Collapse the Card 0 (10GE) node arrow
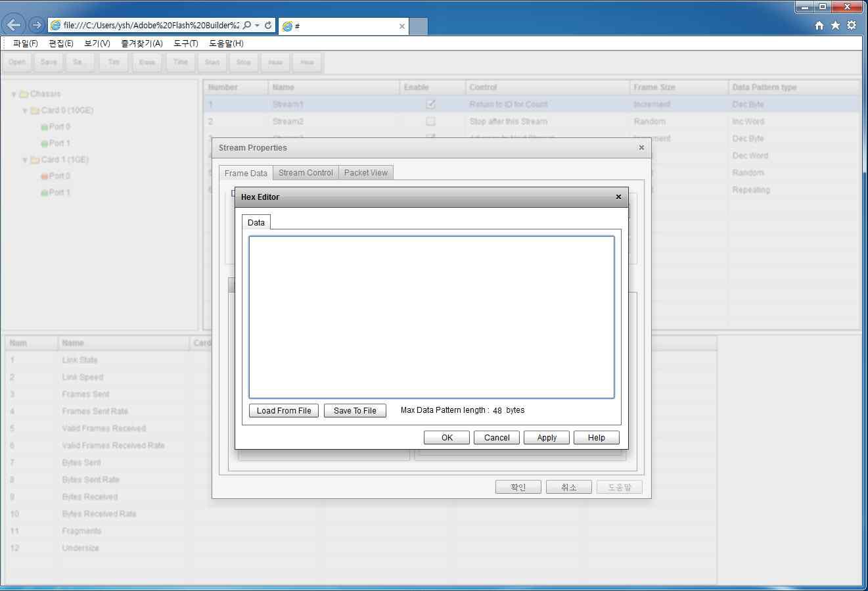 coord(25,110)
